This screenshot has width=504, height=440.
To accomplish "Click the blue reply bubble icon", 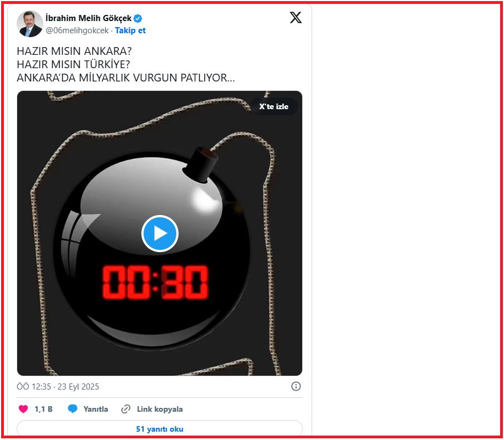I will tap(73, 409).
